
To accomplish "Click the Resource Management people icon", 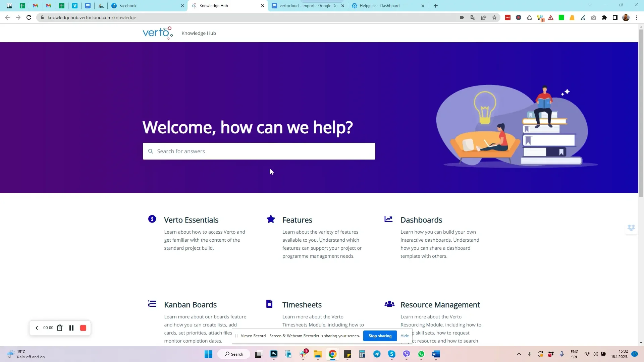I will click(389, 304).
